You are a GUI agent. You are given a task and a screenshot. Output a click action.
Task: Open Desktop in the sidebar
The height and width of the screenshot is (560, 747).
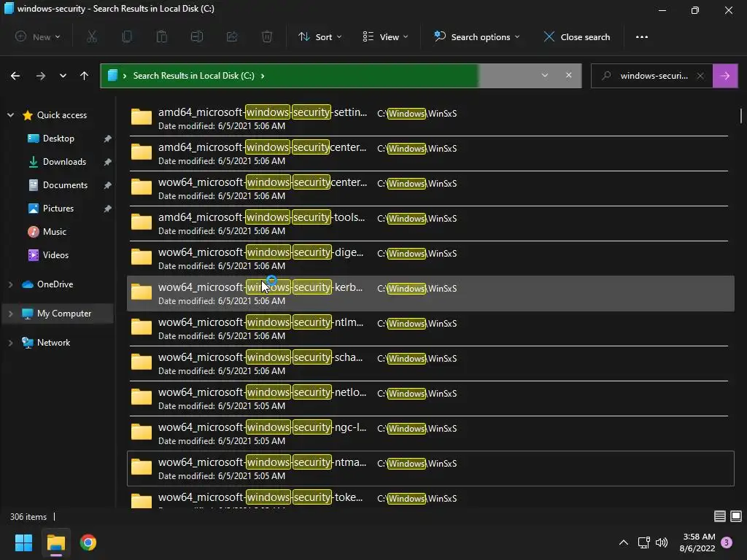point(58,139)
